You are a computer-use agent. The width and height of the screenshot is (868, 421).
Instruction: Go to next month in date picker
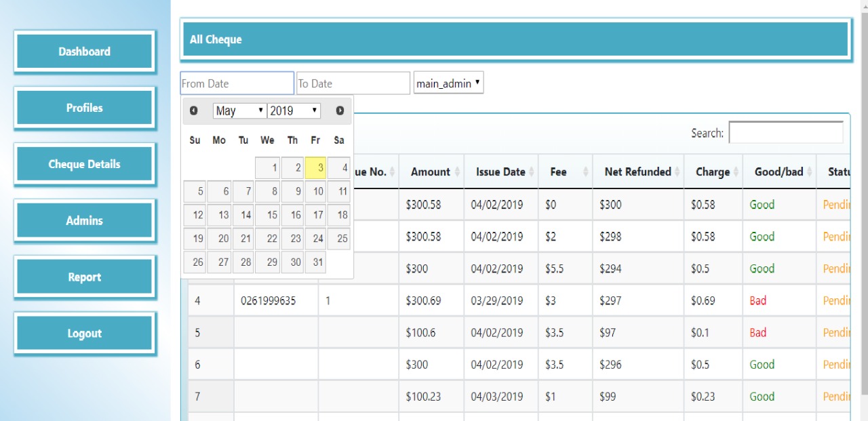(x=340, y=111)
